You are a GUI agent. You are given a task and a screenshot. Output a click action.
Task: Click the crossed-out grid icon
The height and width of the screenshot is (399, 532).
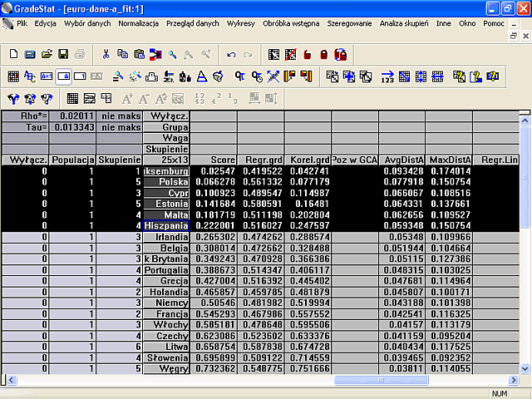[x=290, y=55]
